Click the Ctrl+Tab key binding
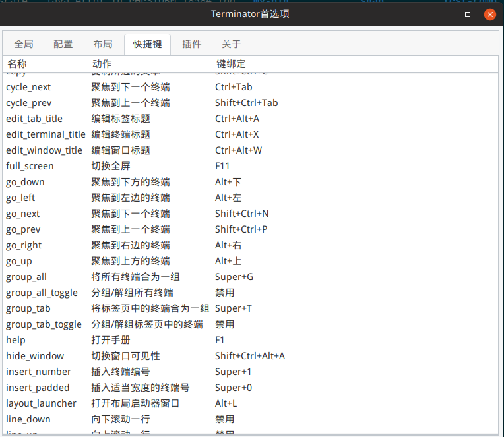Image resolution: width=504 pixels, height=437 pixels. 234,87
